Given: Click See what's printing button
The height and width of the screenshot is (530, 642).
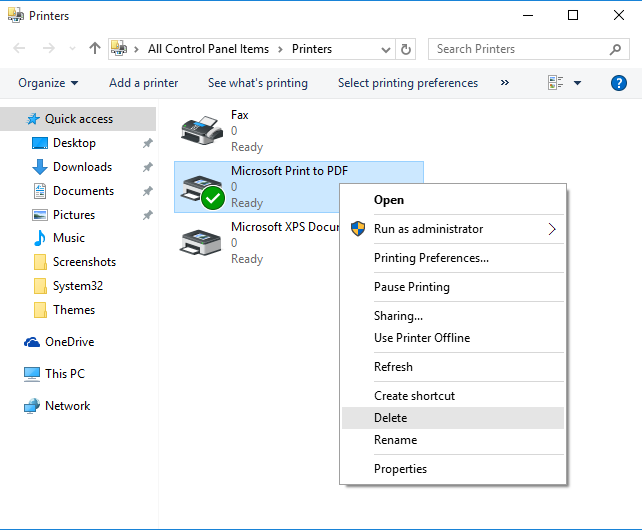Looking at the screenshot, I should pyautogui.click(x=258, y=83).
